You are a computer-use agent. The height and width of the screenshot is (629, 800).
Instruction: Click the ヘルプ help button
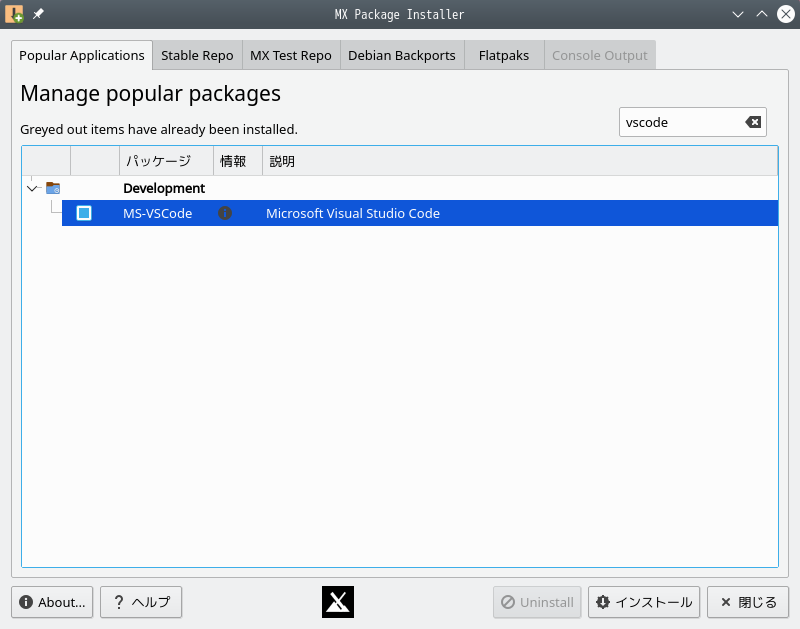[x=141, y=602]
